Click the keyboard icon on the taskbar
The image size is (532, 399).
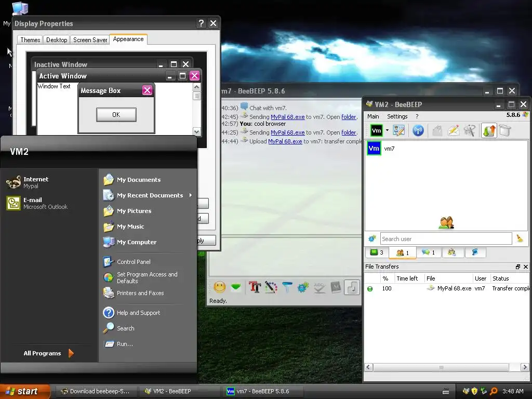[446, 392]
